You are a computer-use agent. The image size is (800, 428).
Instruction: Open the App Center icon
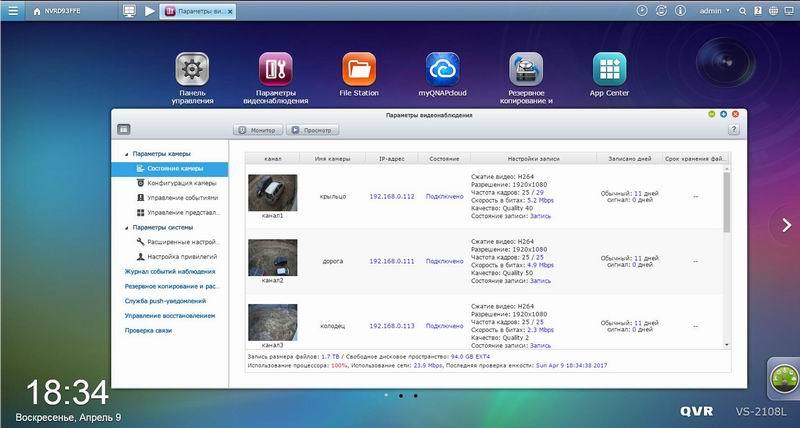609,70
